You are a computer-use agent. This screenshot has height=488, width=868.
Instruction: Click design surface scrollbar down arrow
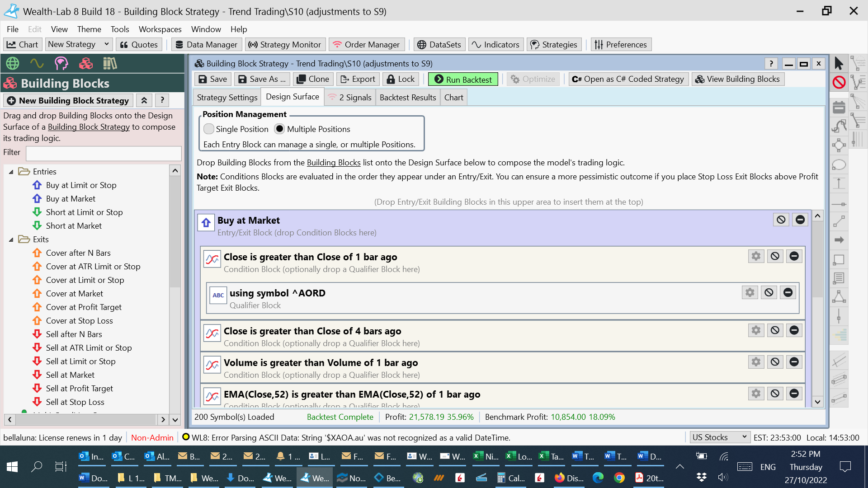(x=817, y=401)
